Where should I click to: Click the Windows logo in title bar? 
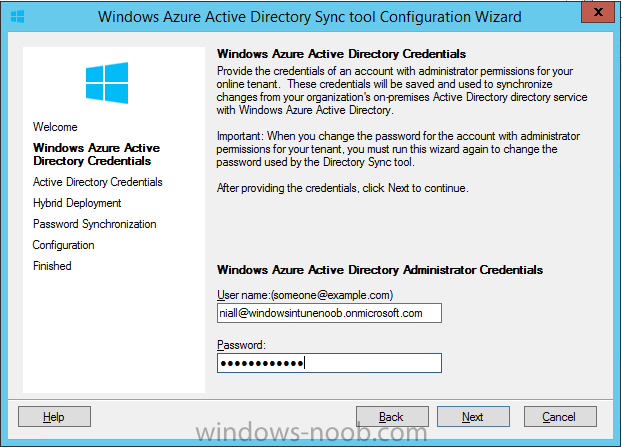pyautogui.click(x=17, y=17)
